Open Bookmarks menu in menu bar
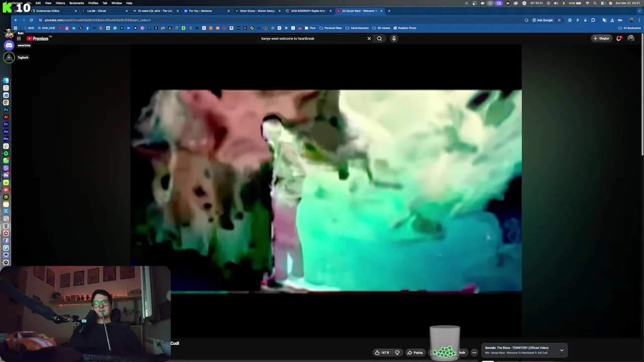The height and width of the screenshot is (362, 644). coord(76,3)
